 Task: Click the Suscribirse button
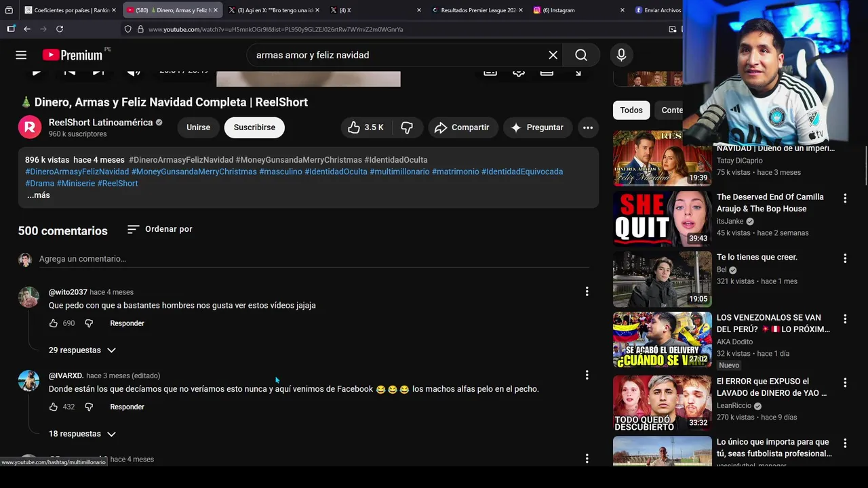pyautogui.click(x=254, y=127)
